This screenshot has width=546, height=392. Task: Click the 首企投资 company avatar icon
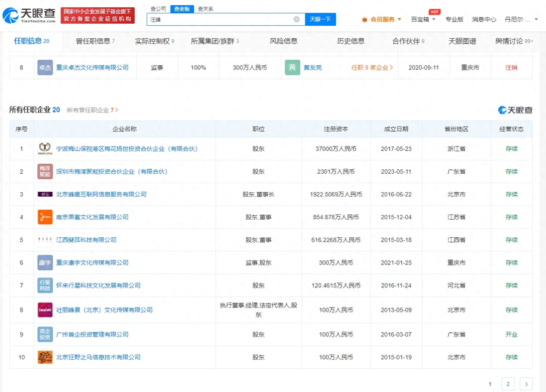(45, 334)
